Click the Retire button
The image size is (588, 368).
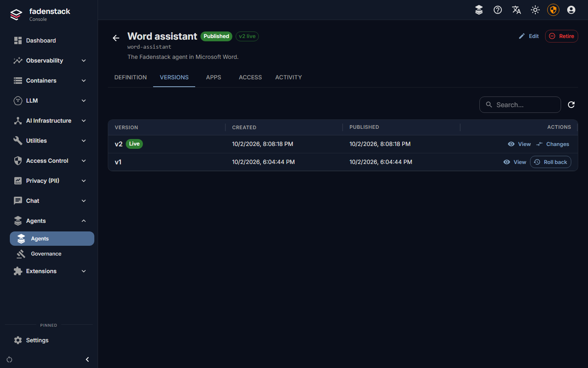pos(561,36)
